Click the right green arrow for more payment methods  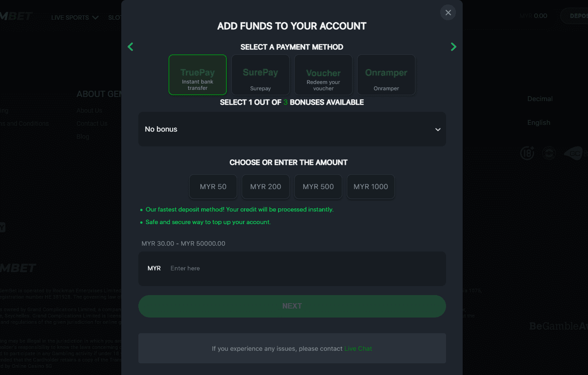[454, 46]
